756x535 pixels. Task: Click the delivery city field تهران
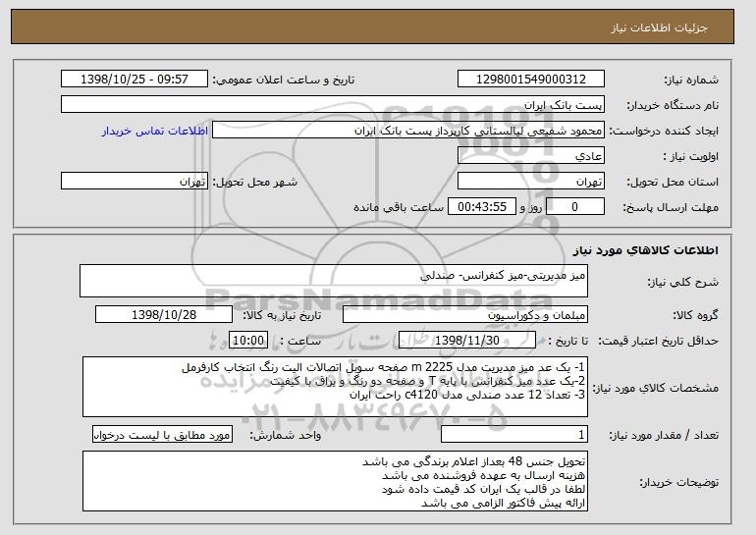click(x=135, y=182)
